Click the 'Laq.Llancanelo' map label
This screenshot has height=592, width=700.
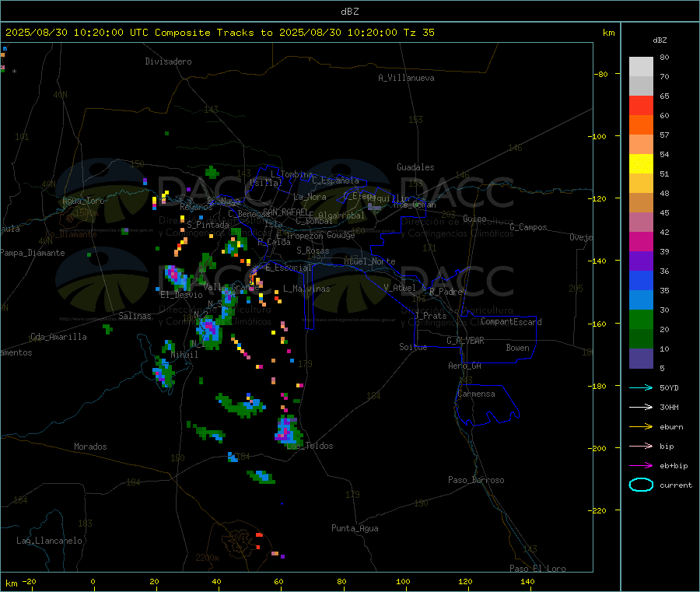[x=49, y=541]
